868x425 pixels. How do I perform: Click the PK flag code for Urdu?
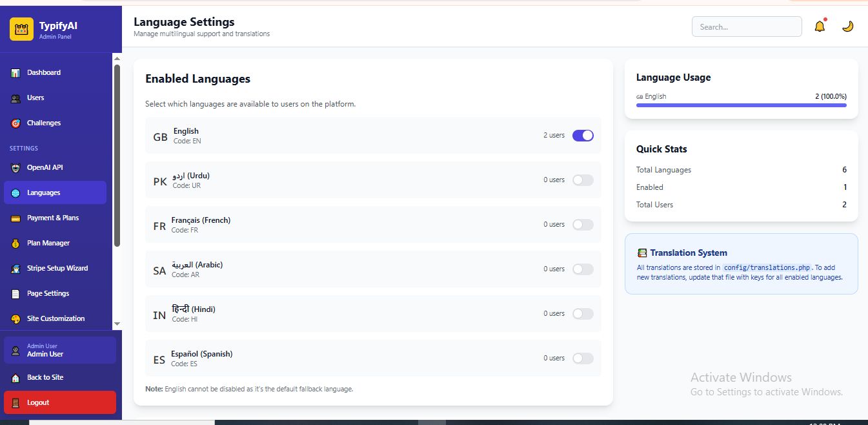click(160, 181)
